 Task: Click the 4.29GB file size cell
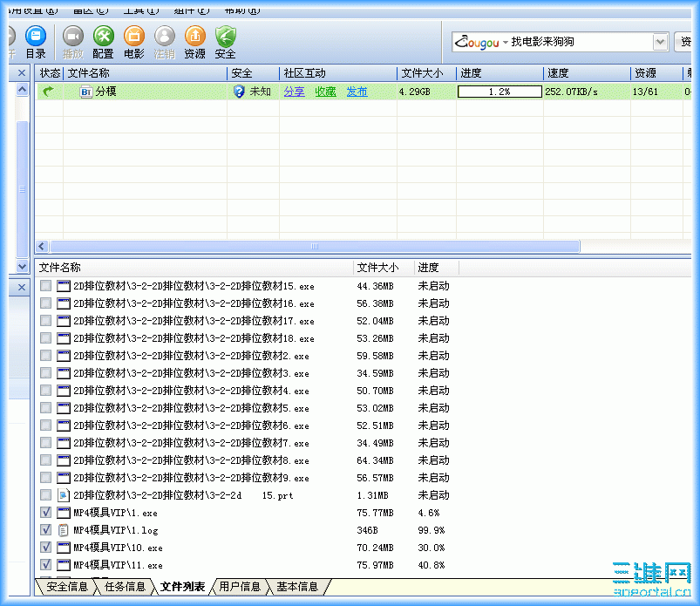414,92
